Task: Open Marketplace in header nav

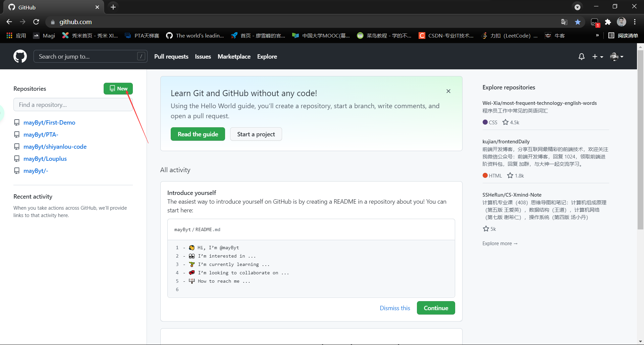Action: point(234,57)
